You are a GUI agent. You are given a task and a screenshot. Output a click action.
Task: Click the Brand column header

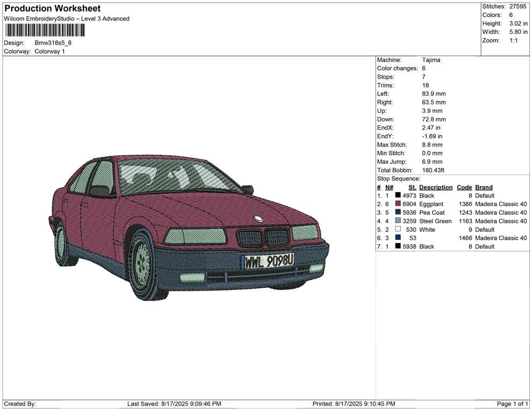[484, 187]
